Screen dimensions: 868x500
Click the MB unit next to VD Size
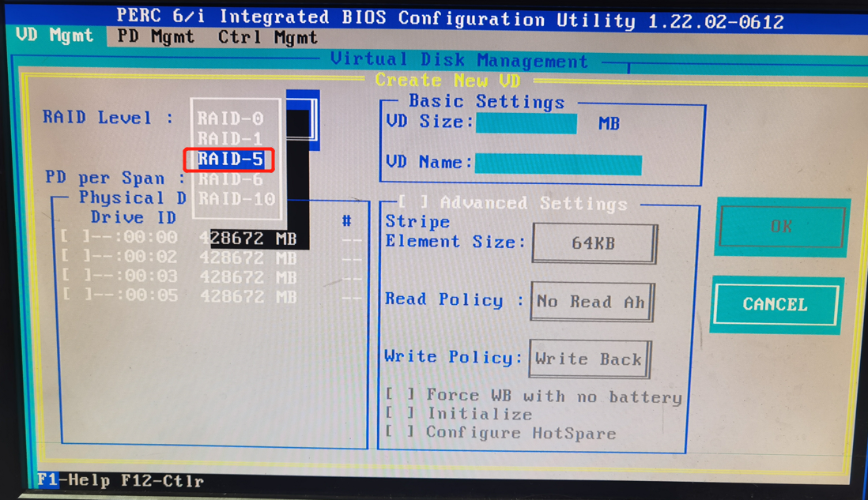point(609,123)
